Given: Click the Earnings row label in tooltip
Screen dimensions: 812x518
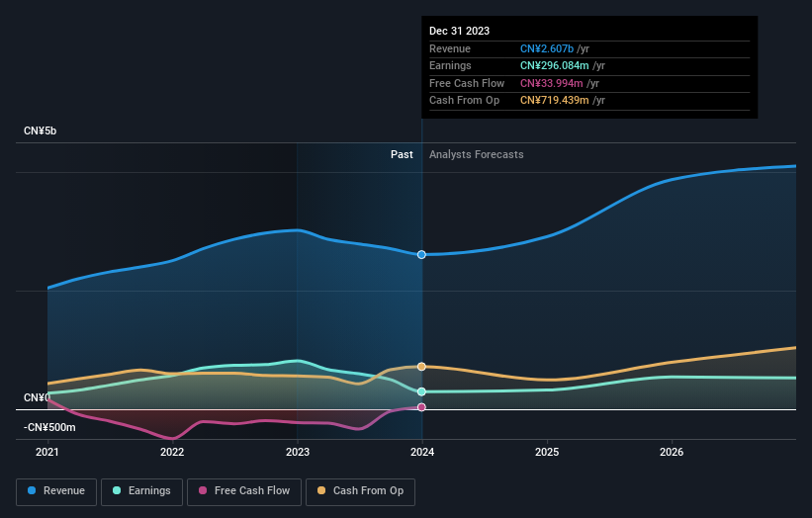Looking at the screenshot, I should pos(450,65).
